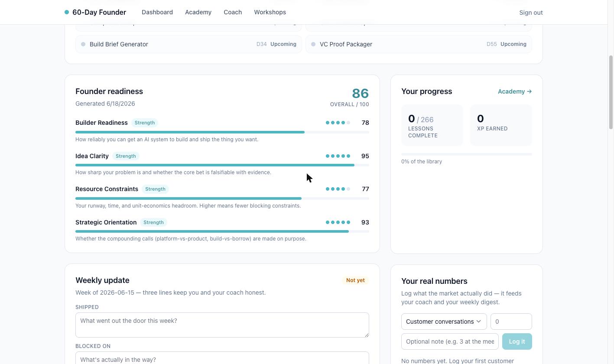Click the Idea Clarity Strength badge
The image size is (614, 364).
click(x=126, y=156)
